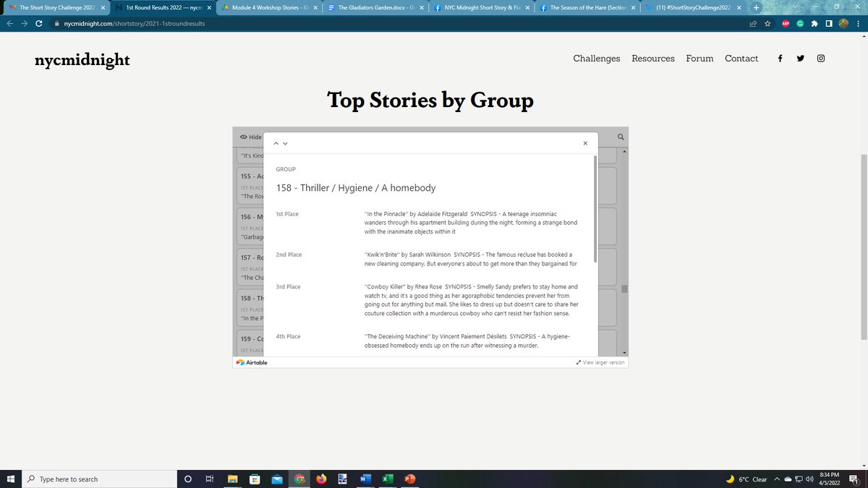This screenshot has width=868, height=488.
Task: Close the Module 4 Workshop Stories tab
Action: [x=315, y=7]
